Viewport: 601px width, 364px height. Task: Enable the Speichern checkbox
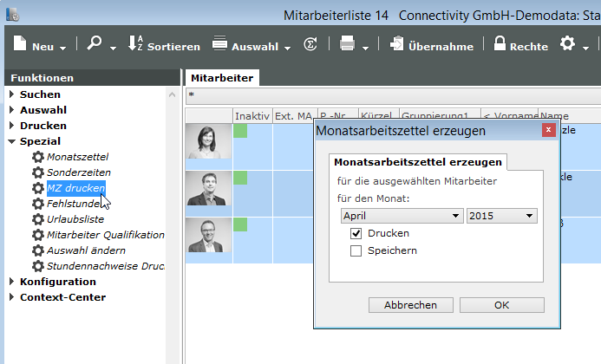click(x=356, y=250)
